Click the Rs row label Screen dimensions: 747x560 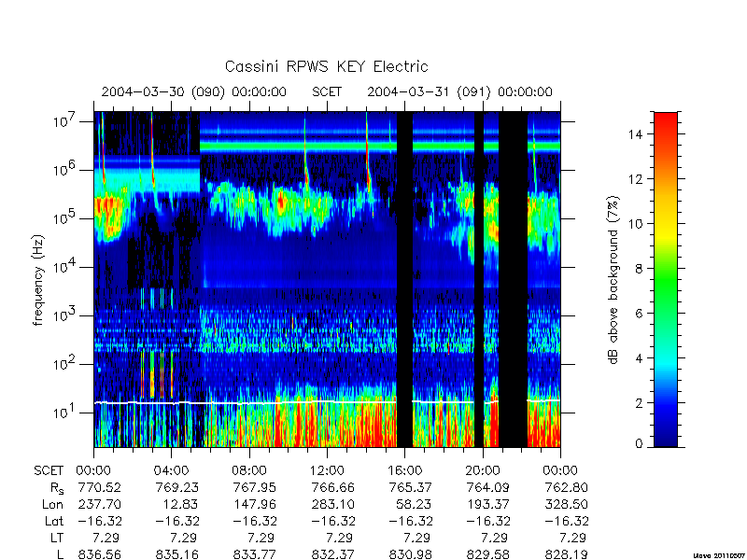pyautogui.click(x=57, y=488)
